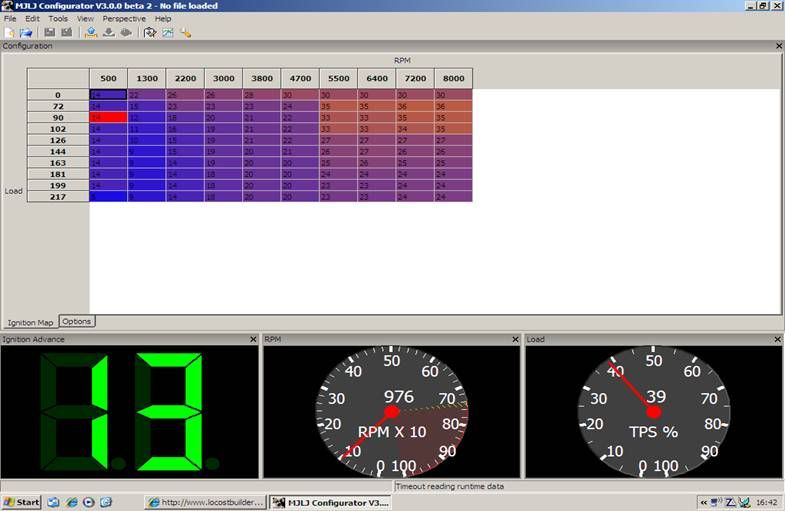This screenshot has height=511, width=785.
Task: Click the first Save disk icon
Action: [50, 32]
